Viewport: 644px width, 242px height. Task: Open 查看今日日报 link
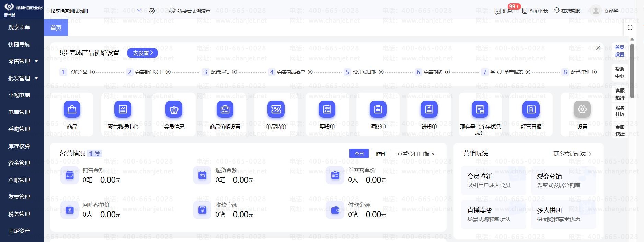[x=416, y=154]
